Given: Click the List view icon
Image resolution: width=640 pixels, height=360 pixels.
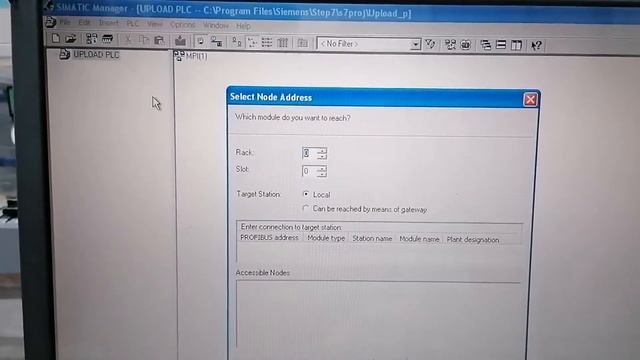Looking at the screenshot, I should [267, 42].
